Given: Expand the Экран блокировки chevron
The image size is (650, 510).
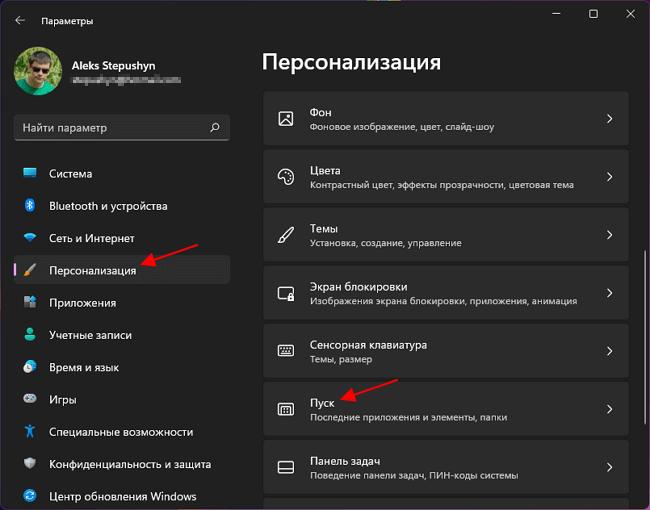Looking at the screenshot, I should (x=609, y=293).
